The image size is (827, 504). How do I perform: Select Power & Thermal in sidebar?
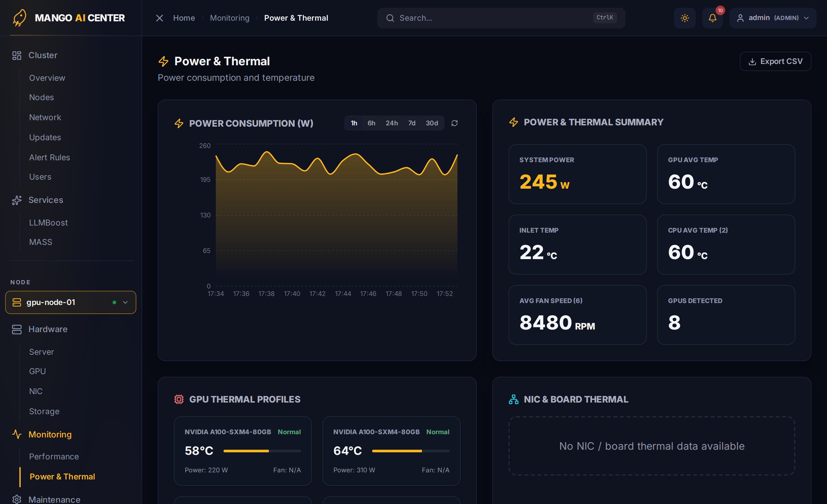(62, 477)
